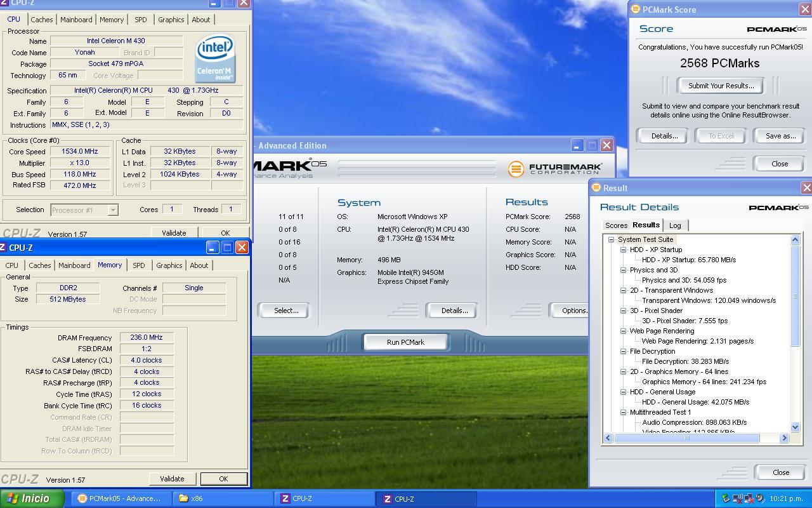Click the Windows Start button Inicio
Screen dimensions: 812x508
coord(32,498)
